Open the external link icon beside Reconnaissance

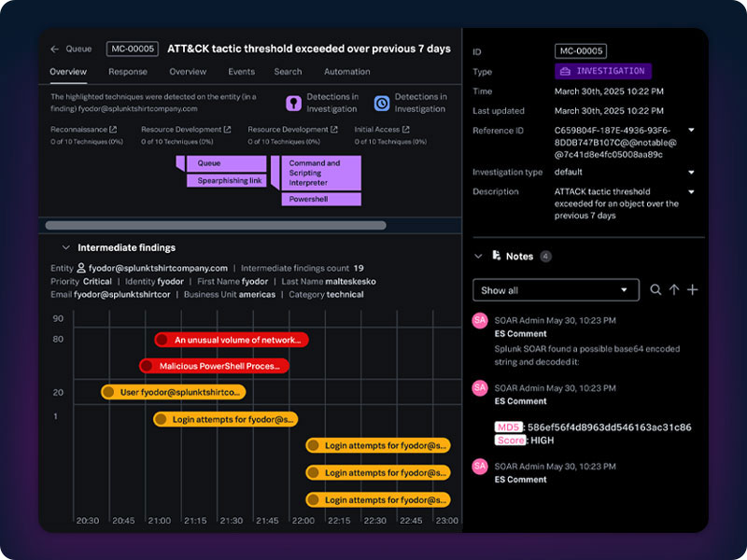tap(114, 130)
